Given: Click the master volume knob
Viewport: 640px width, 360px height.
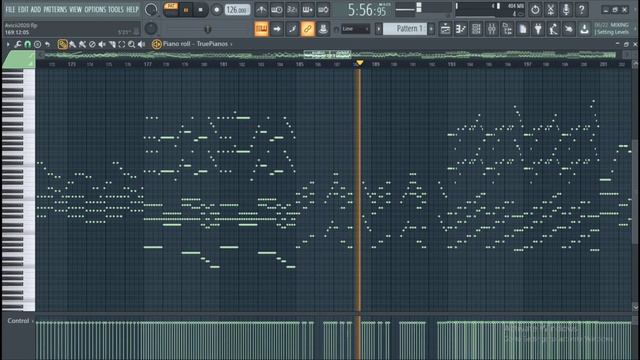Looking at the screenshot, I should point(151,10).
